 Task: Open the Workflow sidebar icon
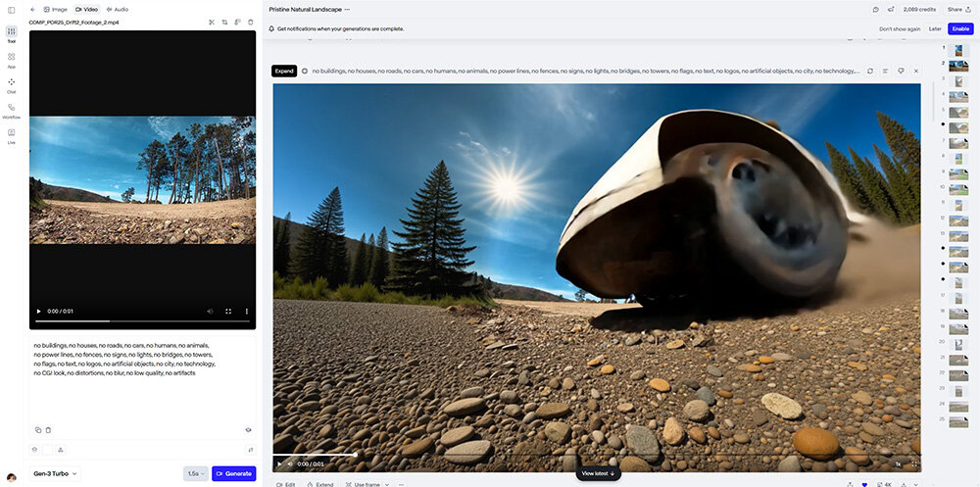tap(11, 110)
